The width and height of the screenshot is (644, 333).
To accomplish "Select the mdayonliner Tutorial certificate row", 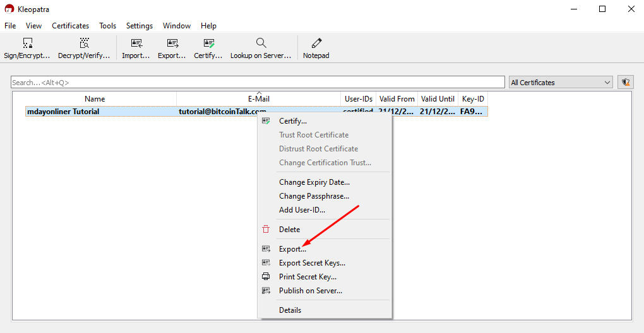I will coord(257,111).
